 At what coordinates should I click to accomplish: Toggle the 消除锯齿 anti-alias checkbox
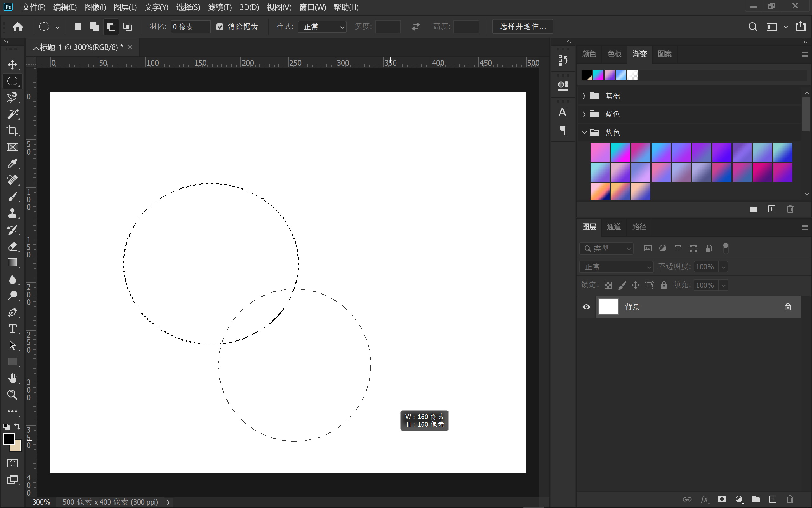coord(220,27)
